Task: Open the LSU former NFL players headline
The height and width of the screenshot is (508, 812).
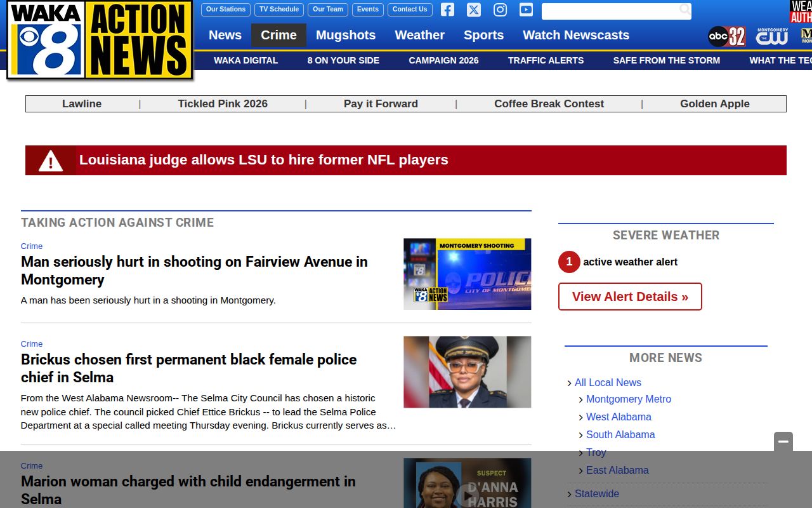Action: [x=264, y=160]
